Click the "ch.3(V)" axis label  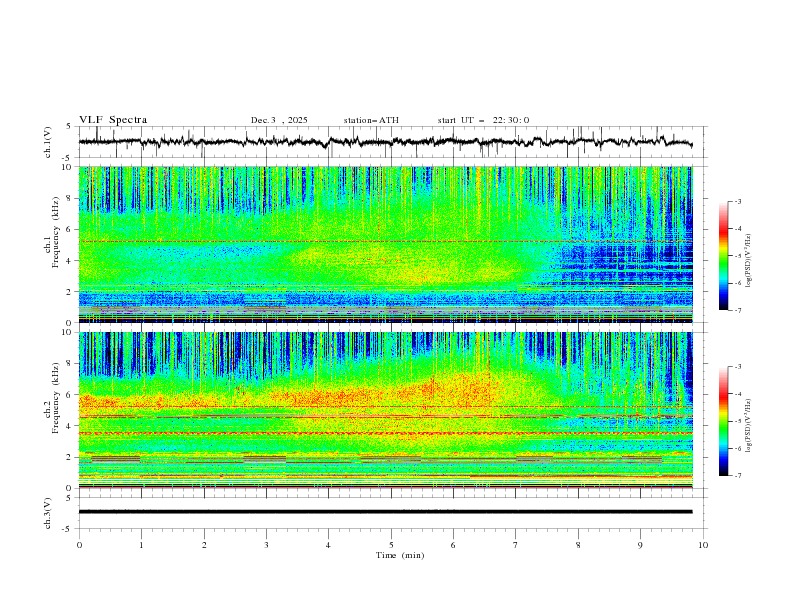pos(48,513)
